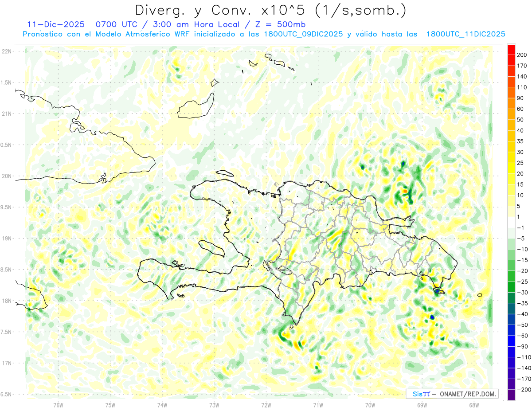This screenshot has width=532, height=411.
Task: Click the white swatch between 1 and -1
Action: point(511,222)
